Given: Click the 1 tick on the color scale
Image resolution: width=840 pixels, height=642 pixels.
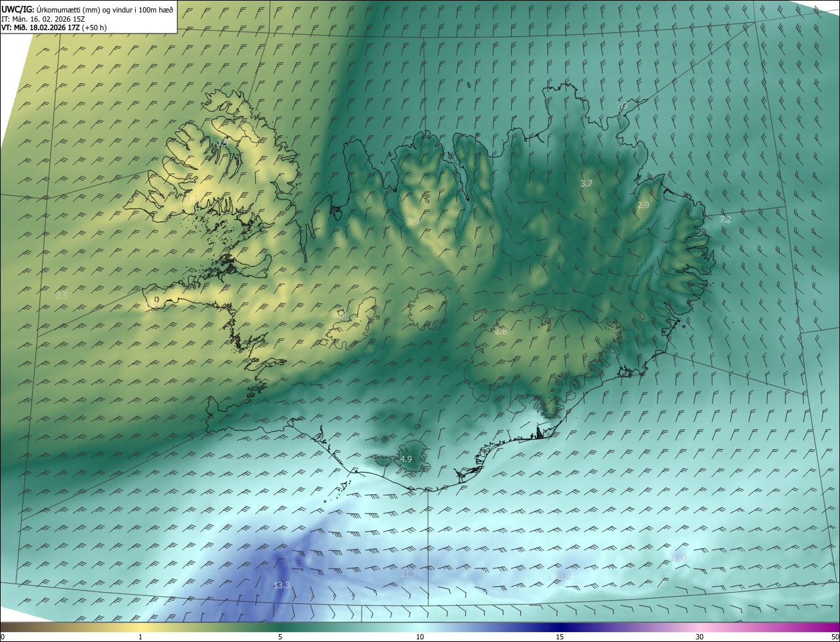Looking at the screenshot, I should pyautogui.click(x=140, y=637).
